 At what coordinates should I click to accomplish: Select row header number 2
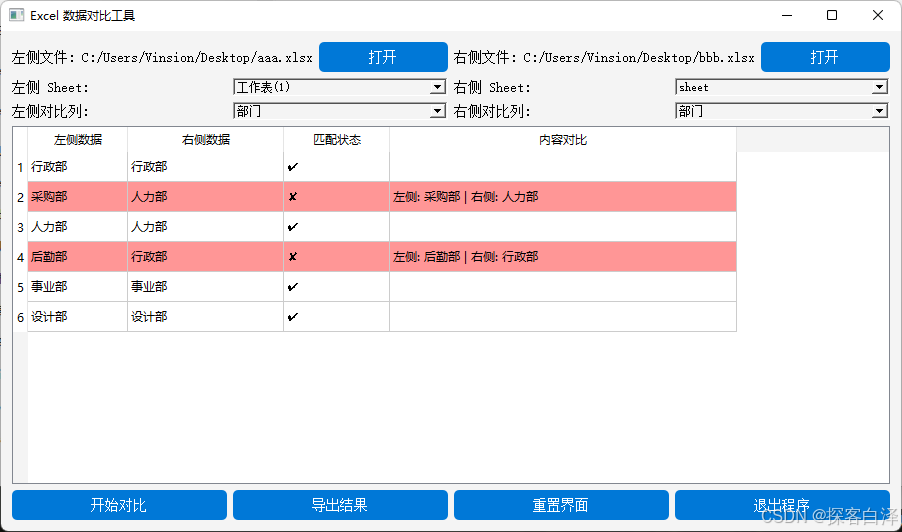coord(20,197)
